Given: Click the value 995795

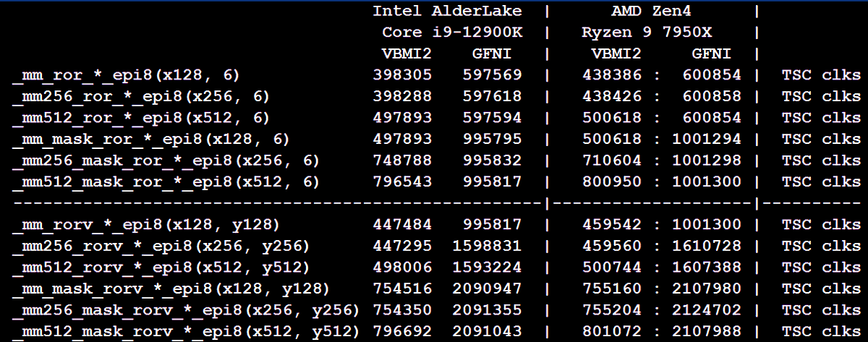Looking at the screenshot, I should 492,139.
